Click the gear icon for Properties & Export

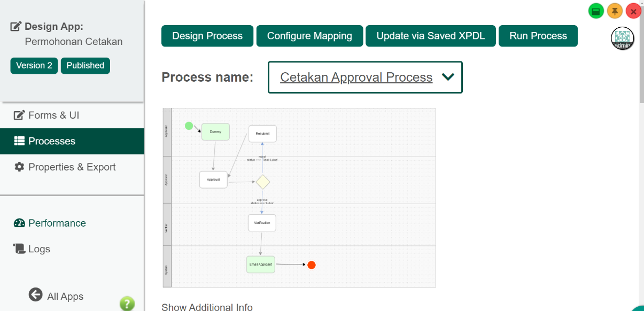click(19, 167)
